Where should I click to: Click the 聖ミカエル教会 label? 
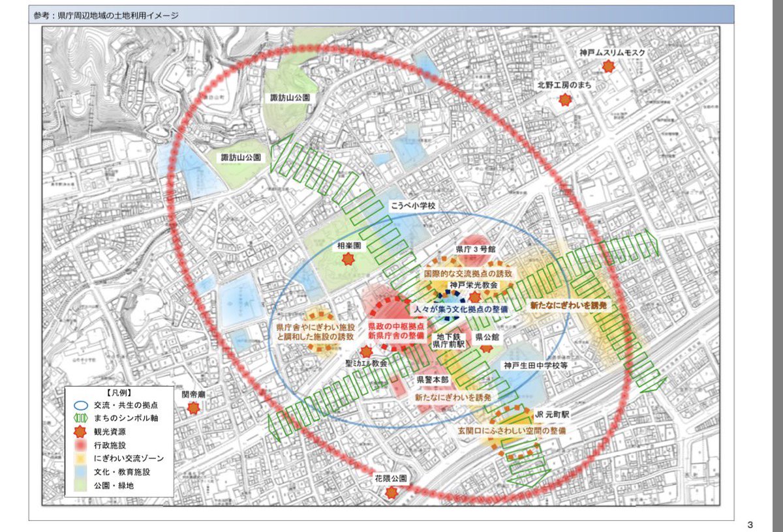click(366, 364)
